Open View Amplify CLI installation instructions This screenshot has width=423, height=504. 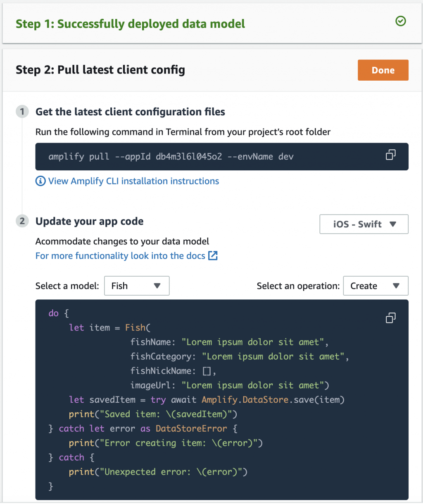[x=133, y=181]
